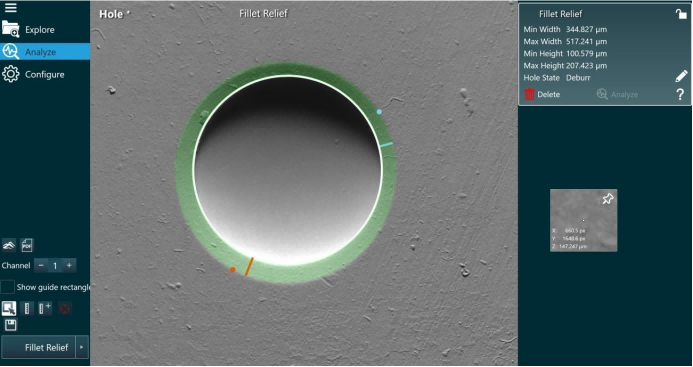Click the red cancel circle icon
693x367 pixels.
coord(65,309)
